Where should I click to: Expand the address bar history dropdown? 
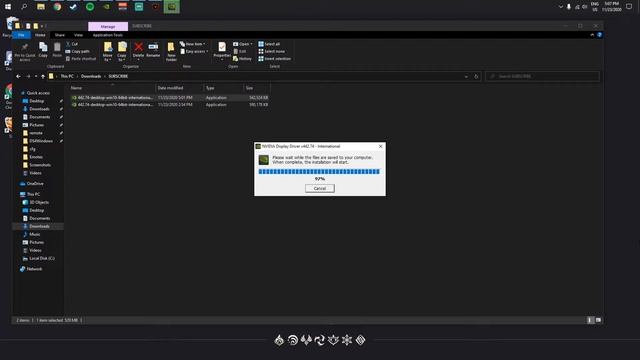coord(466,76)
